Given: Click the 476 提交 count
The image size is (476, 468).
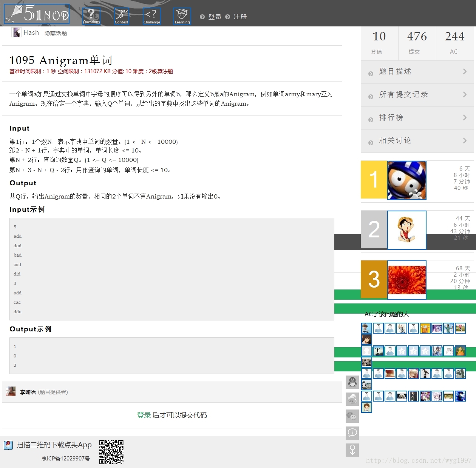Looking at the screenshot, I should [417, 43].
